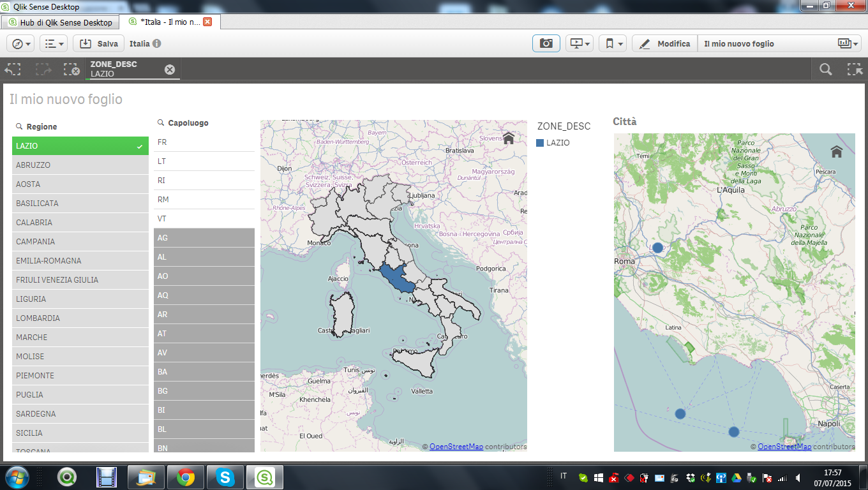Viewport: 868px width, 490px height.
Task: Reset Città map view with home icon
Action: click(x=837, y=152)
